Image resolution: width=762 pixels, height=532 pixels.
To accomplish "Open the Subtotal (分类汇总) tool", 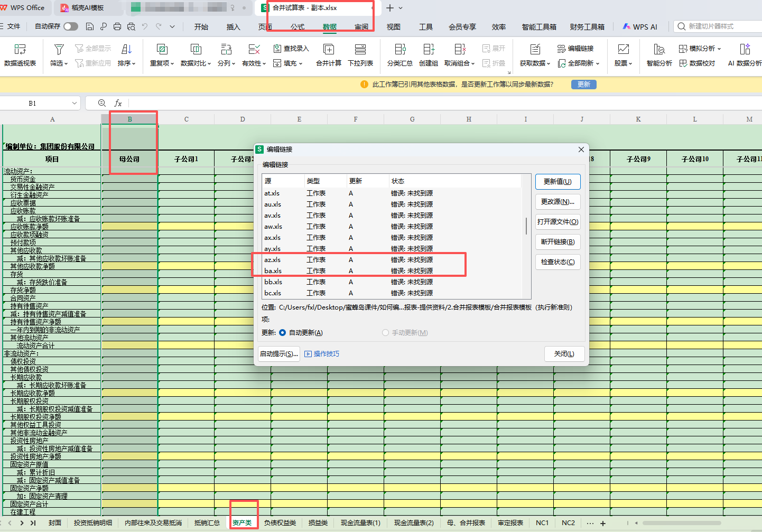I will pyautogui.click(x=400, y=50).
